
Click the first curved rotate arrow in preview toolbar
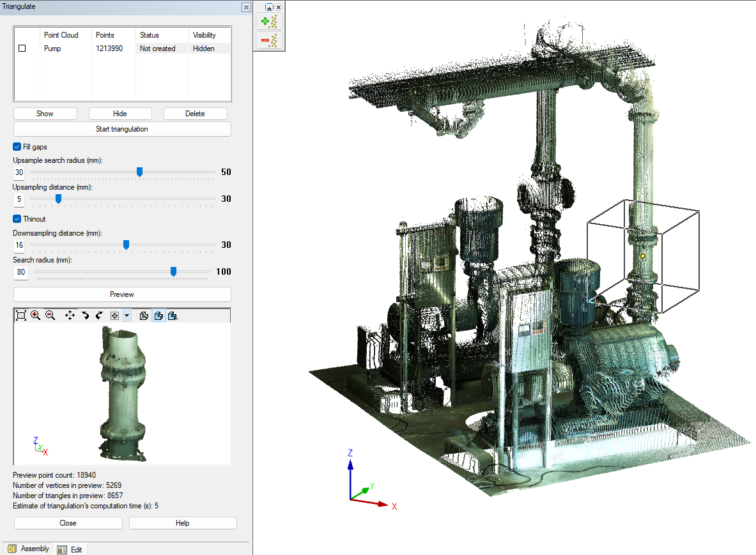[85, 316]
